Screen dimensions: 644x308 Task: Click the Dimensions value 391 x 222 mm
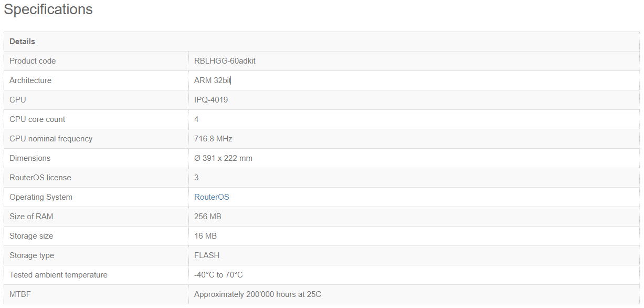tap(223, 158)
